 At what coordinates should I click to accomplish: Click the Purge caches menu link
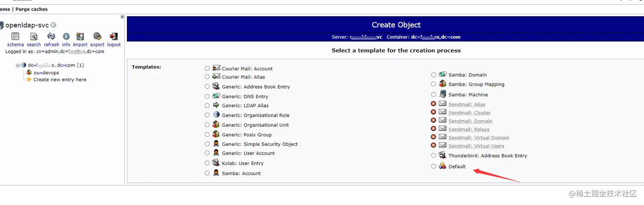tap(32, 9)
